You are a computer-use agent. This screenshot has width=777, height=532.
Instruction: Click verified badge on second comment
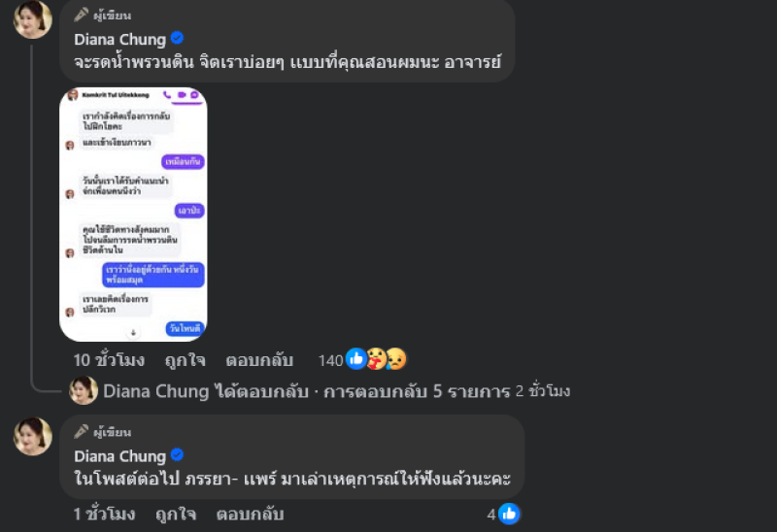177,454
